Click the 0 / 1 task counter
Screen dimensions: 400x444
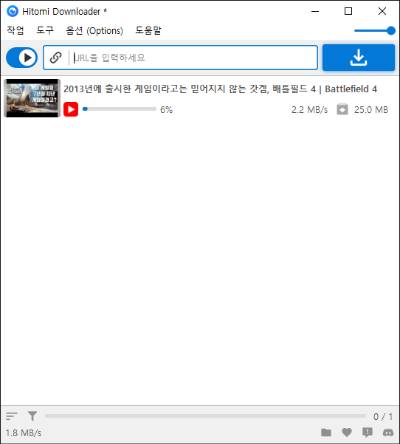pyautogui.click(x=383, y=417)
